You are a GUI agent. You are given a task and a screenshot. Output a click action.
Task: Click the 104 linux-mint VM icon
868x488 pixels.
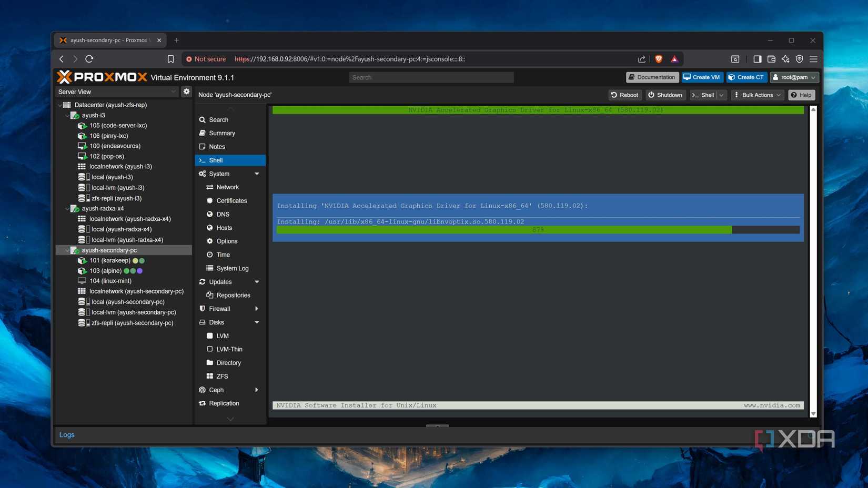click(82, 281)
